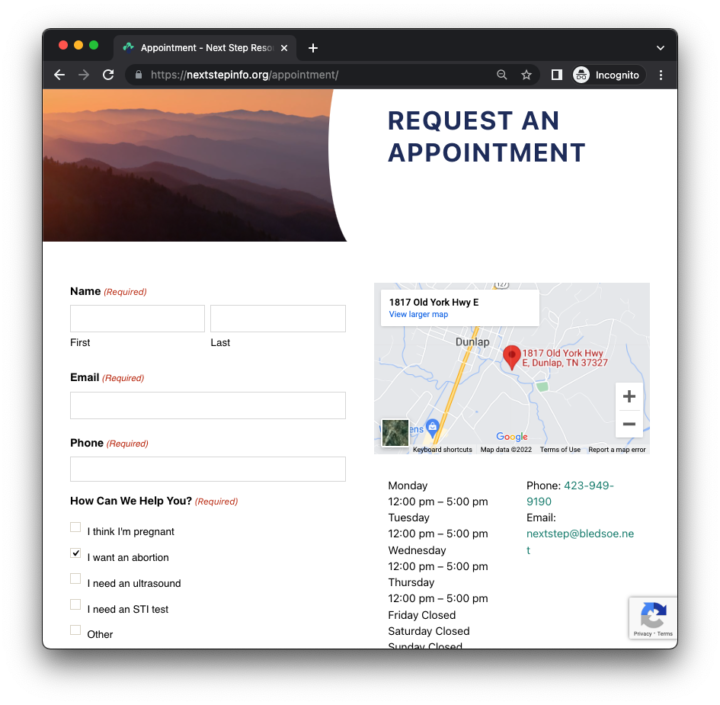Open reCAPTCHA Privacy link

tap(642, 634)
